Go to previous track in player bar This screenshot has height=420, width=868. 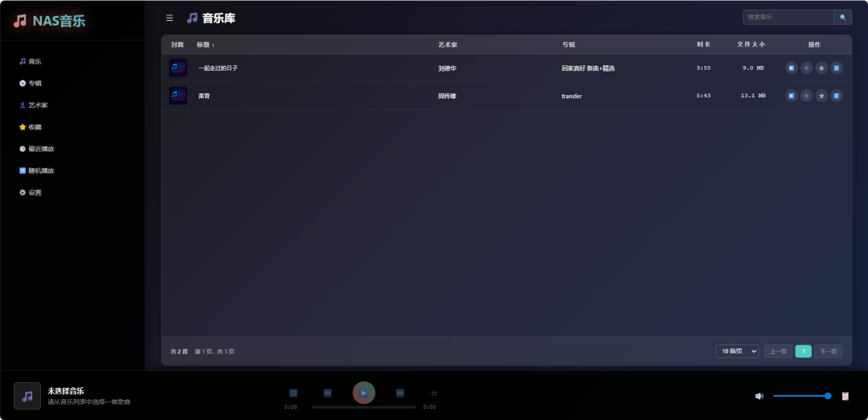tap(327, 393)
